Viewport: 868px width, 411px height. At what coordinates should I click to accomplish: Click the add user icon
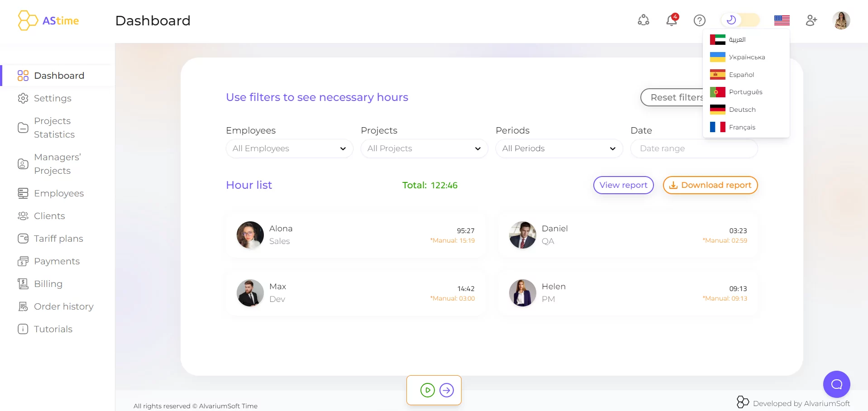pos(811,20)
